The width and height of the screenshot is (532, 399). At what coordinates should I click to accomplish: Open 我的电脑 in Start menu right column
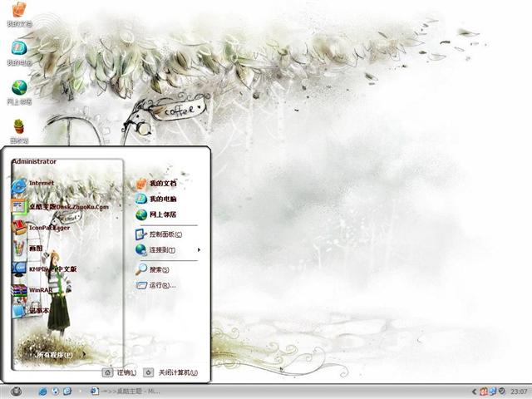coord(156,199)
